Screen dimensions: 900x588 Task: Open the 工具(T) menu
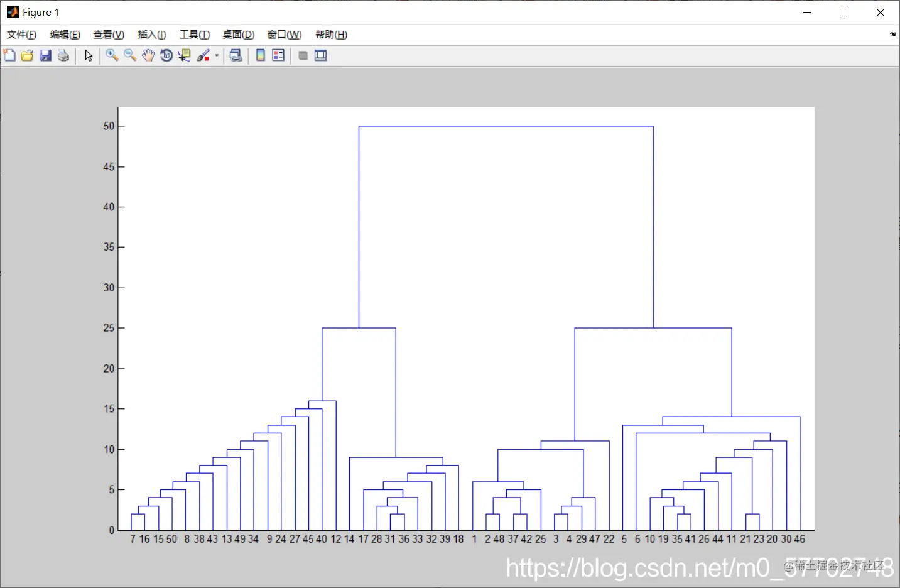tap(195, 35)
